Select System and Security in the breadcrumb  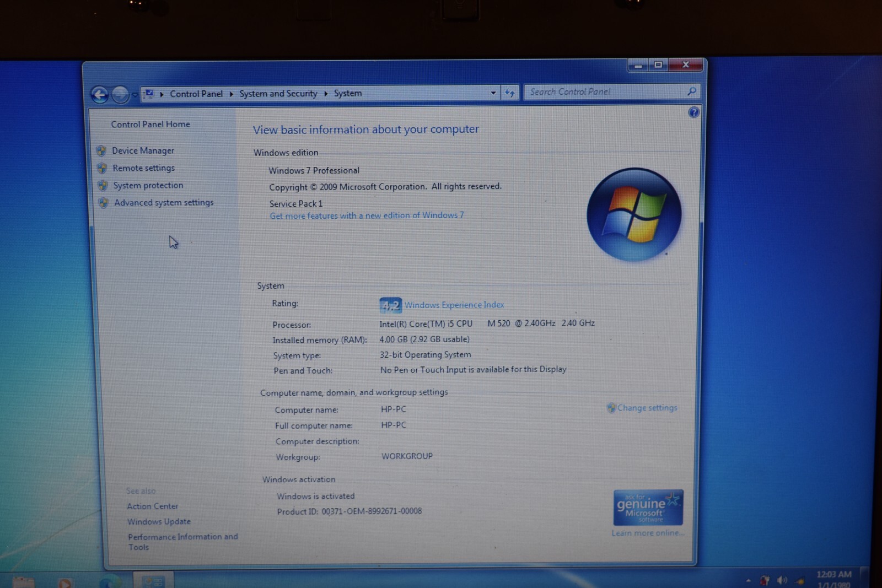point(278,94)
